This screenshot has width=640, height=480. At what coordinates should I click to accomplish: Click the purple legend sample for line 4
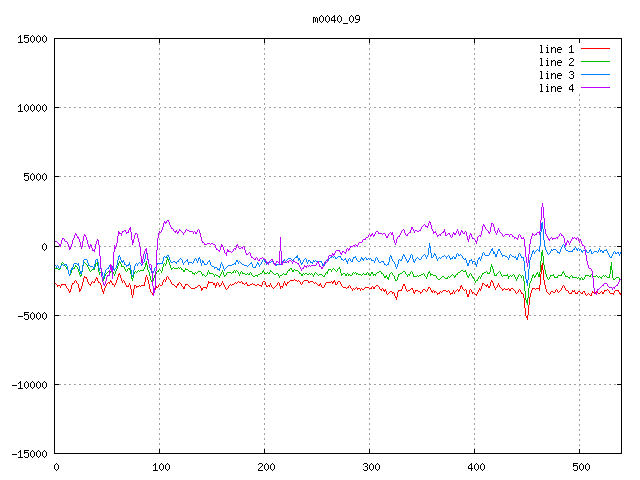pos(596,88)
